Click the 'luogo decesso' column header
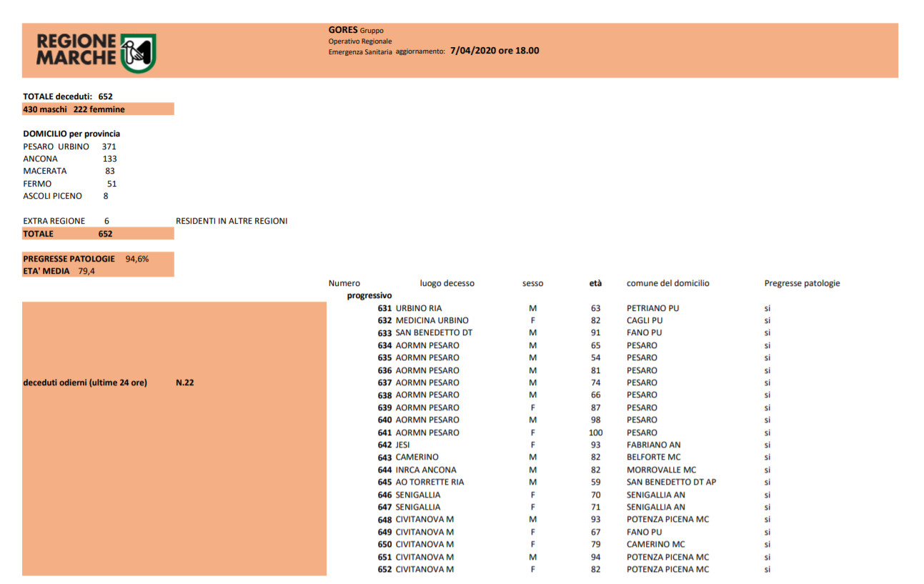Screen dimensions: 924x584 click(447, 283)
